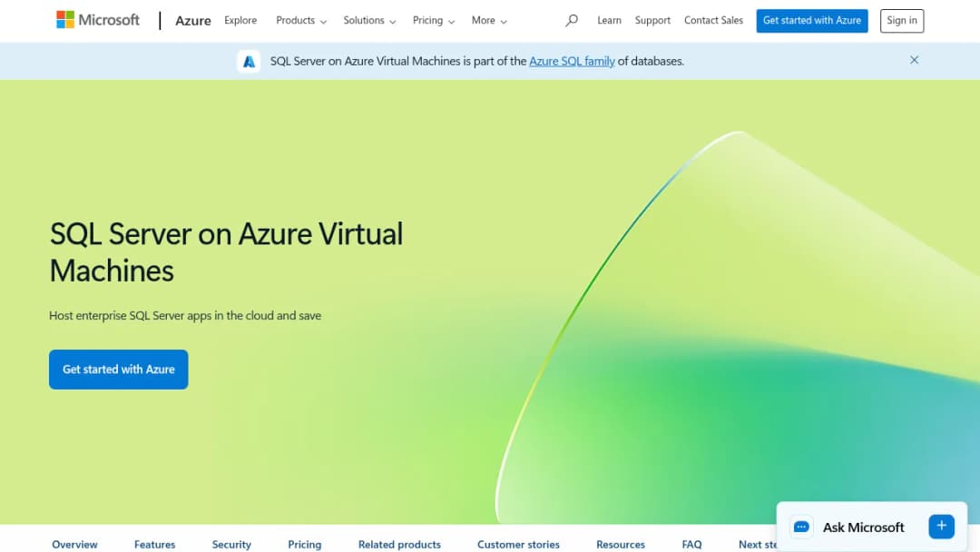Jump to the Resources tab
This screenshot has width=980, height=552.
click(x=621, y=545)
